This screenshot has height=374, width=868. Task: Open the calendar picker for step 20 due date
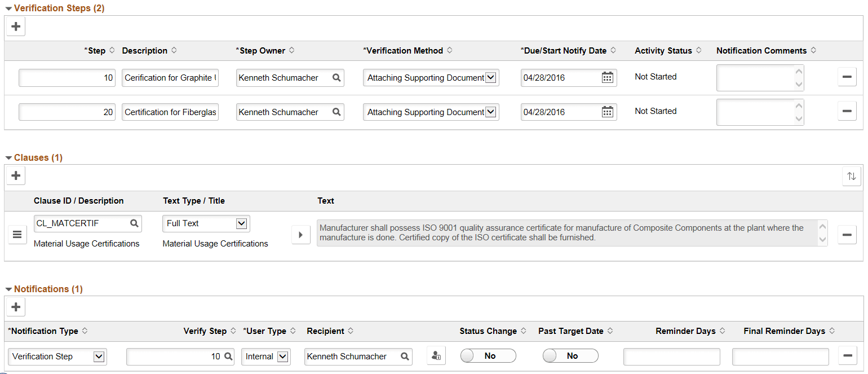608,112
